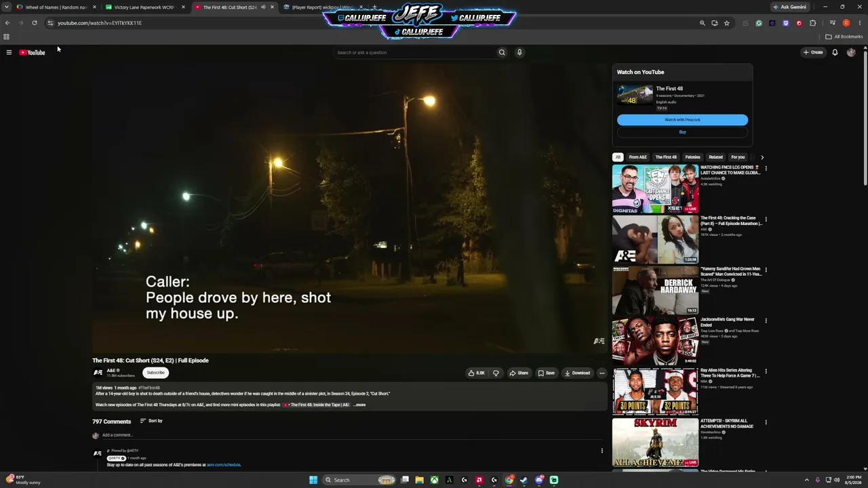Image resolution: width=868 pixels, height=488 pixels.
Task: Open options for Cracking the Case video
Action: (x=766, y=220)
